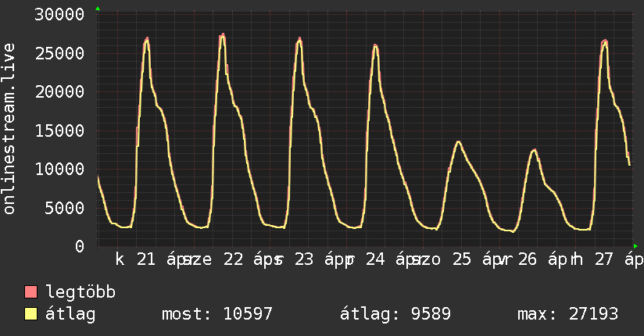Viewport: 644px width, 336px height.
Task: Select the most: 10597 value
Action: [217, 314]
